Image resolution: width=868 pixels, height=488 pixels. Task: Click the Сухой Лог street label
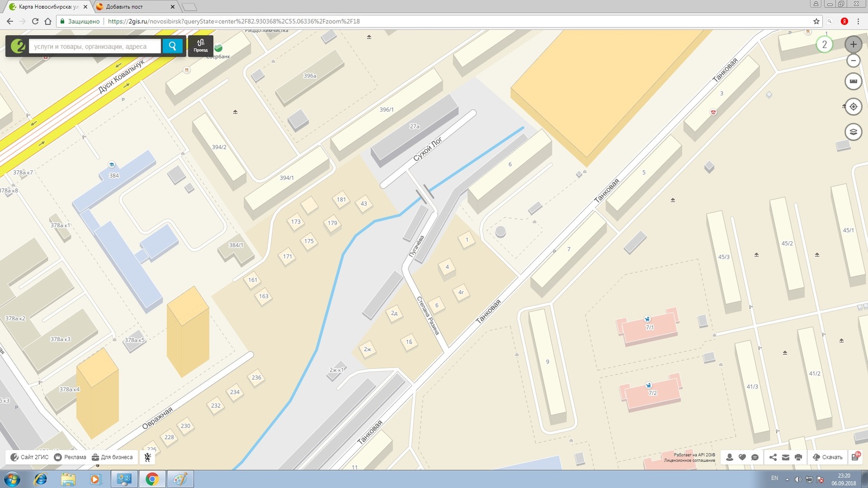pyautogui.click(x=428, y=149)
